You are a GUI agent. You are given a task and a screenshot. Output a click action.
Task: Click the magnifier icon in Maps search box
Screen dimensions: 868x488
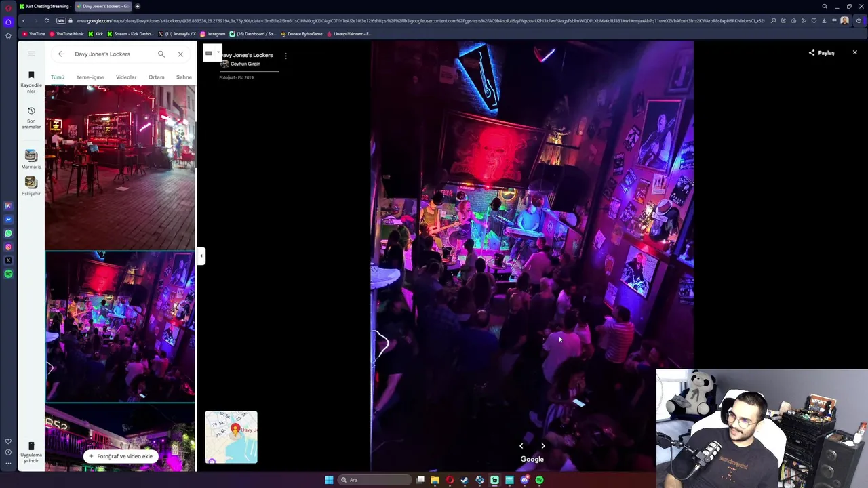tap(161, 54)
